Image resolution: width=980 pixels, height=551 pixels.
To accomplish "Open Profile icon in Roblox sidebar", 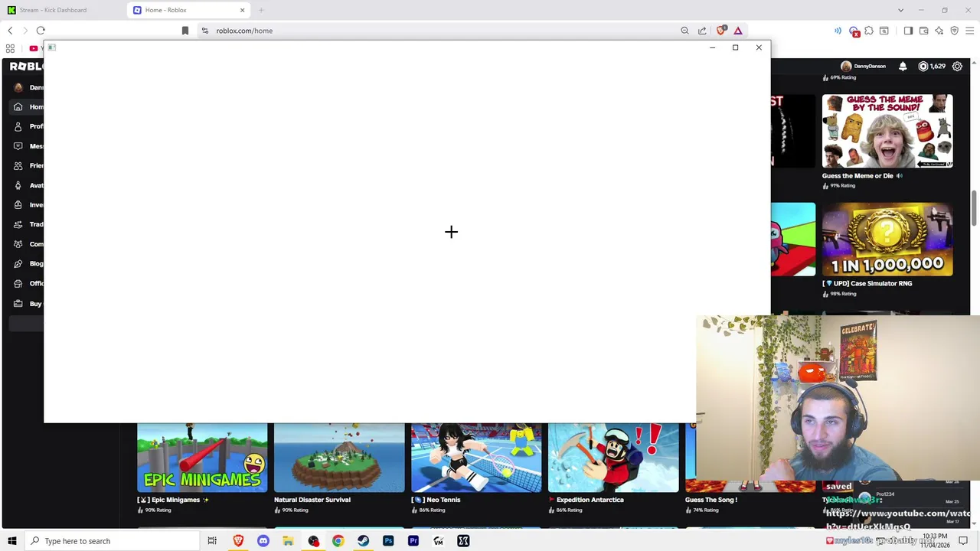I will [18, 126].
